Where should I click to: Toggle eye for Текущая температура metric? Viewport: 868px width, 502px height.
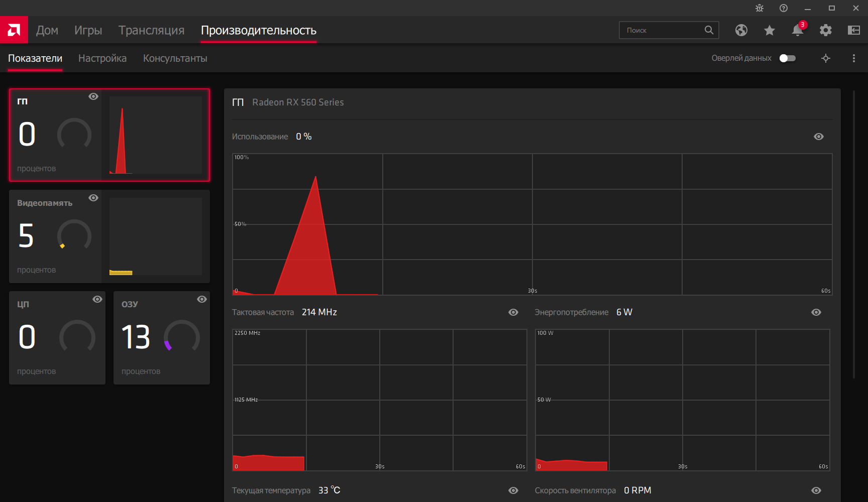[x=513, y=490]
